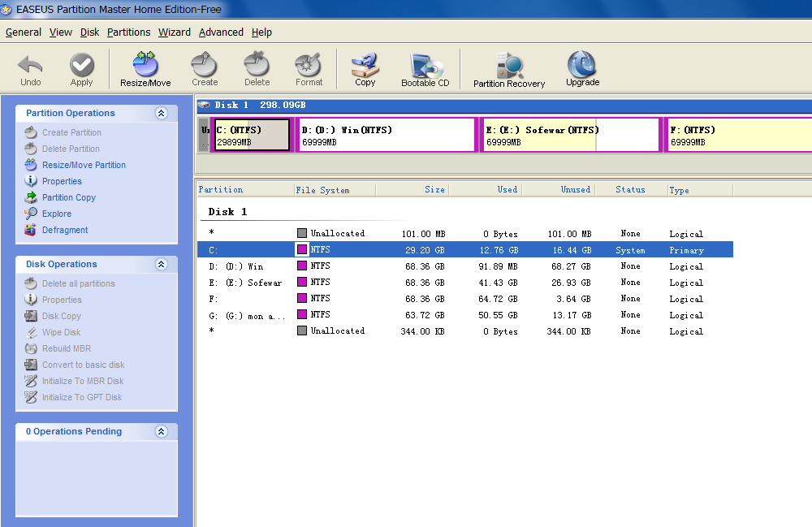Click the Resize/Move Partition link
The height and width of the screenshot is (527, 812).
tap(84, 165)
